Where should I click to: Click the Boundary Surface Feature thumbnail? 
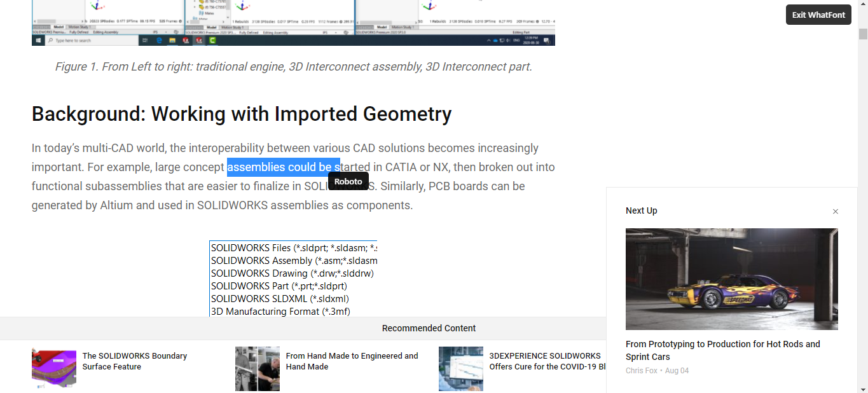[x=54, y=369]
